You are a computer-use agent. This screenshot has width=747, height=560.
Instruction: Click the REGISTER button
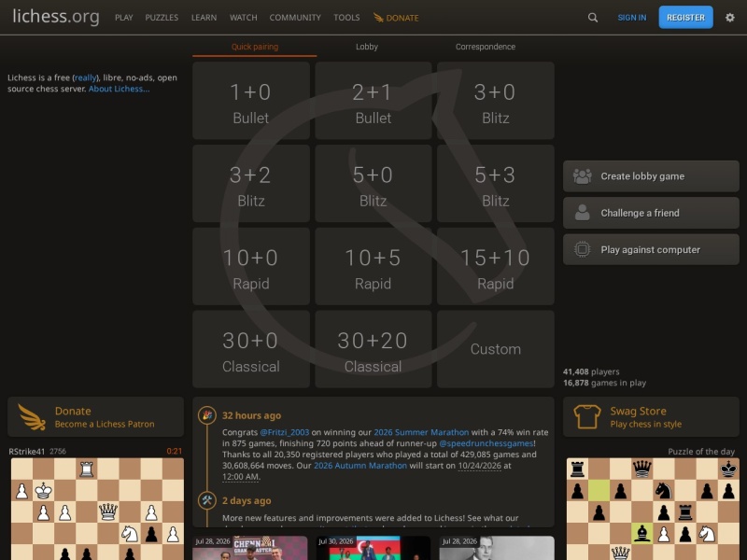click(x=685, y=18)
